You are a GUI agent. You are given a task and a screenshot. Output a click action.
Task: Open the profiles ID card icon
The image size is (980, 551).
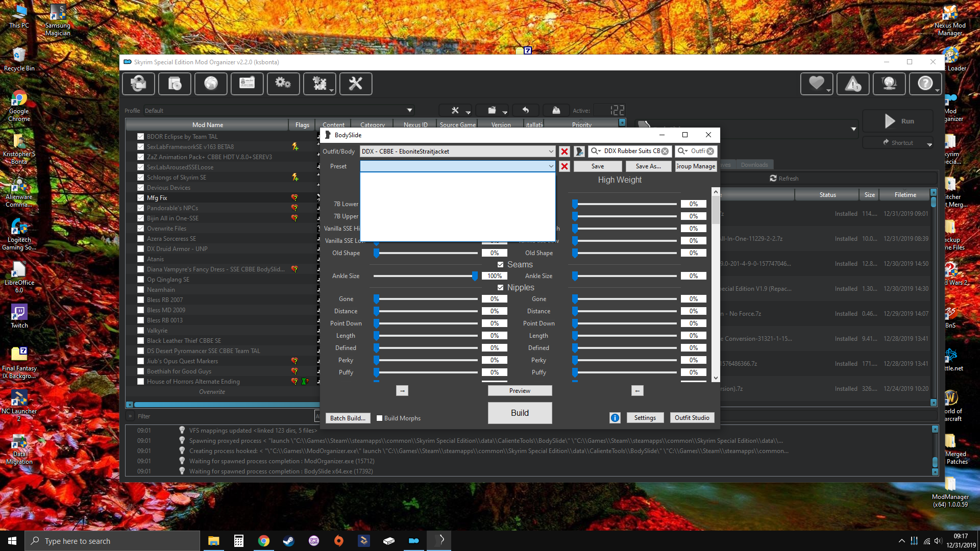247,84
